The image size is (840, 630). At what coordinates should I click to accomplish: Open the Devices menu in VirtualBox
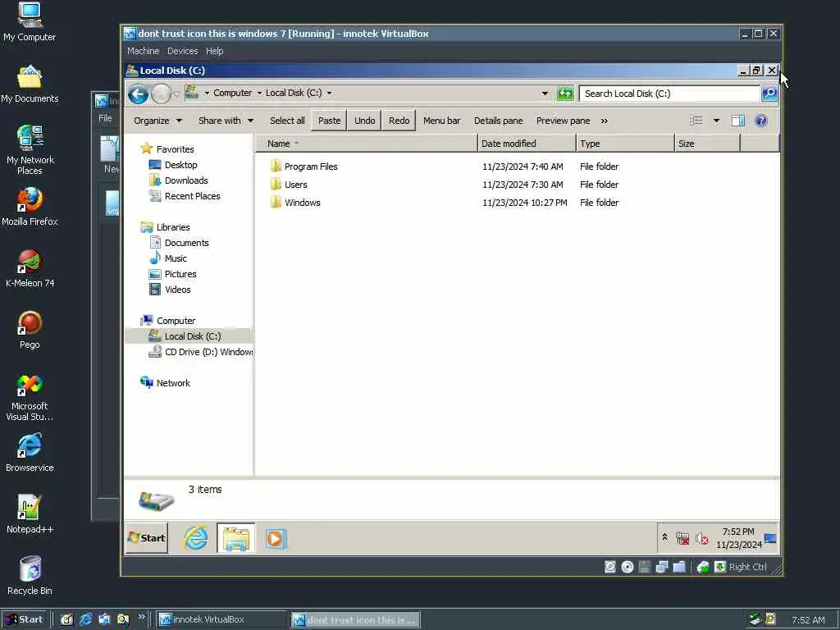click(x=183, y=51)
